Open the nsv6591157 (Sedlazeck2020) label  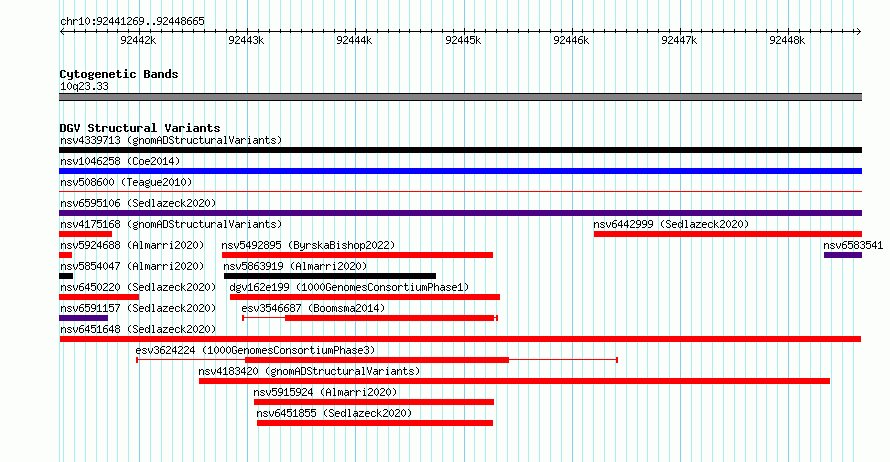coord(138,308)
